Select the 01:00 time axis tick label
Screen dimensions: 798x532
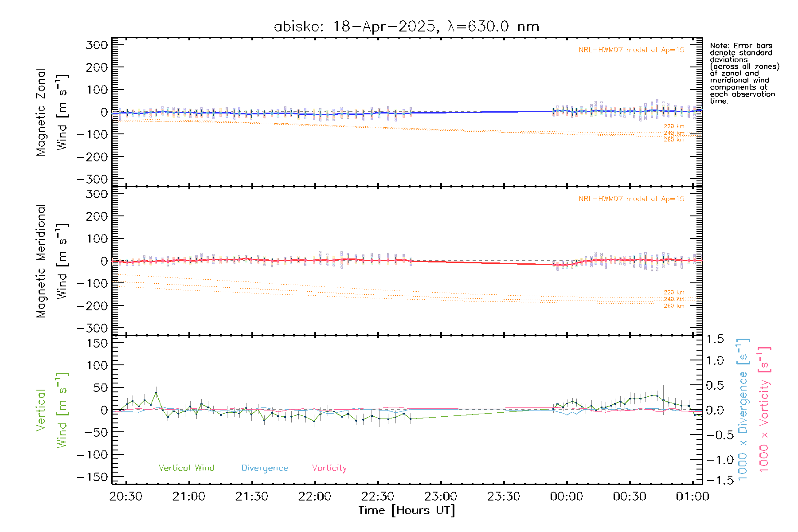[x=692, y=496]
